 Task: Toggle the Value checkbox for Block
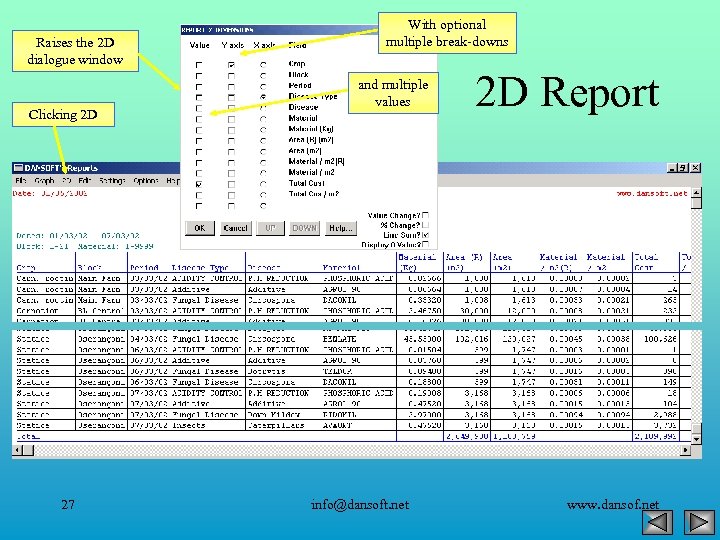(199, 76)
